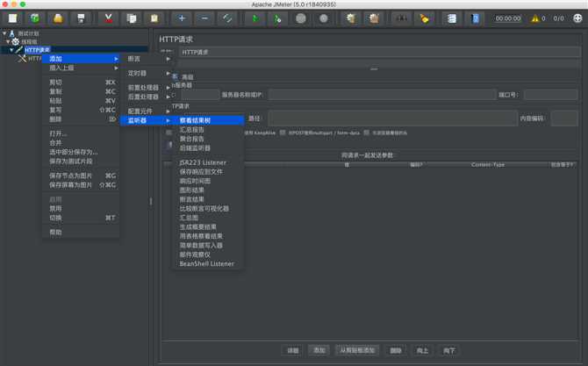The image size is (588, 366).
Task: Collapse the Thread Group tree node
Action: [8, 41]
